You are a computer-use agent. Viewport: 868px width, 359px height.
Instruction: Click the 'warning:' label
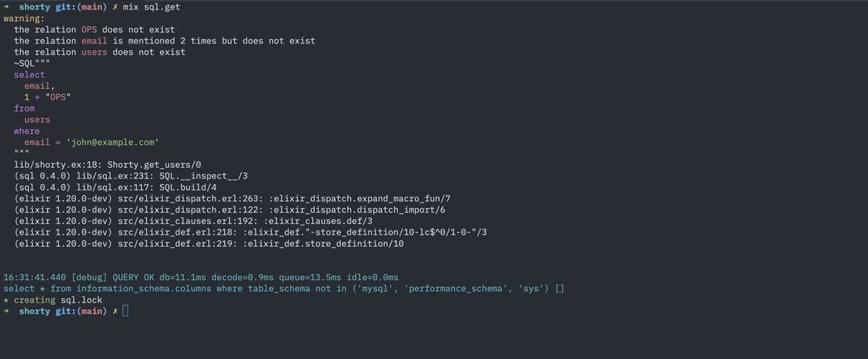pyautogui.click(x=24, y=18)
